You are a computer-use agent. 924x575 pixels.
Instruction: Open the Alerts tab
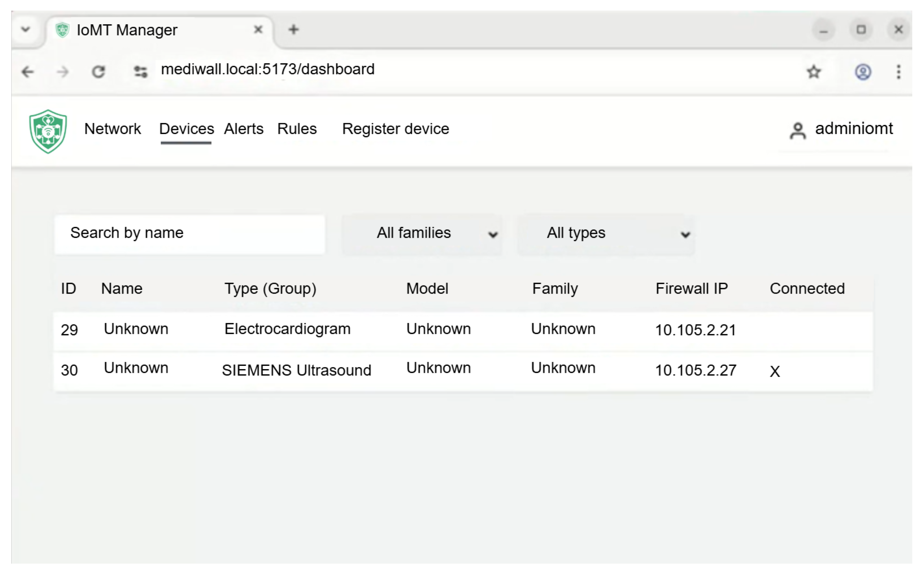coord(243,129)
